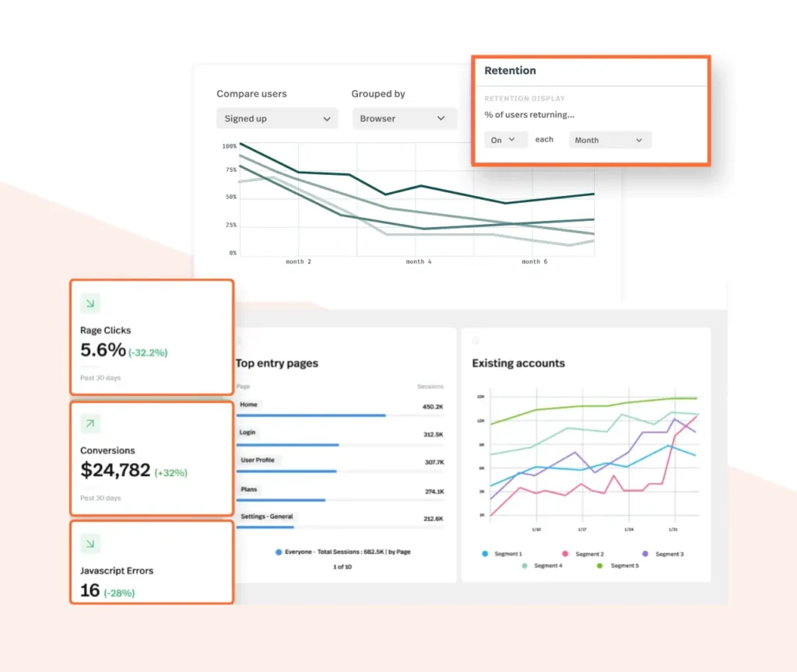This screenshot has width=797, height=672.
Task: Click the month 4 axis label
Action: 418,261
